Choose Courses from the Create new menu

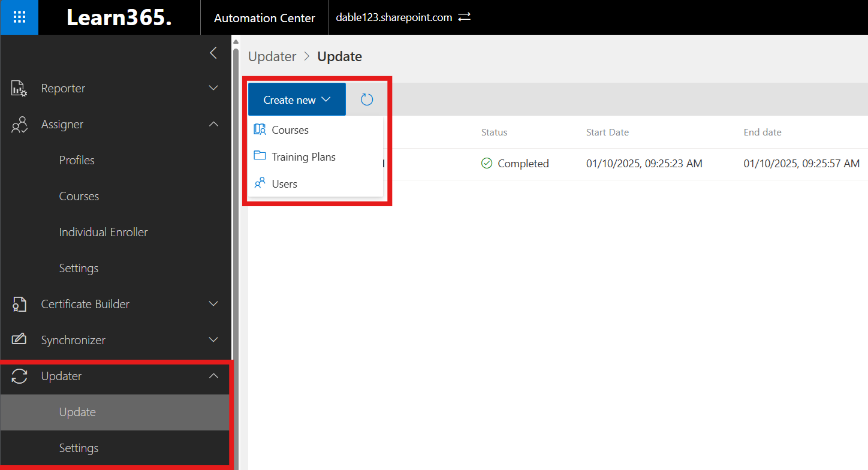pos(290,130)
